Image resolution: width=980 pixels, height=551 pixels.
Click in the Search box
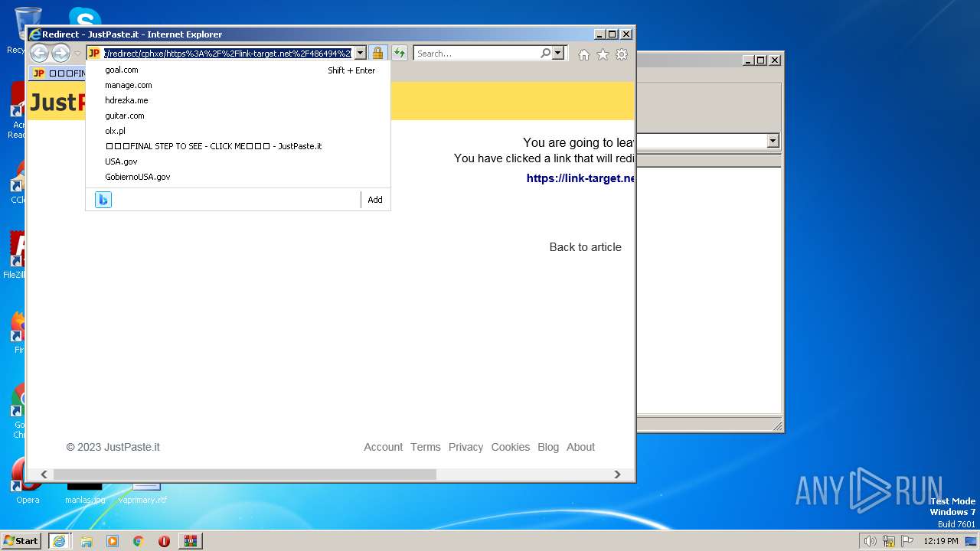(x=476, y=53)
